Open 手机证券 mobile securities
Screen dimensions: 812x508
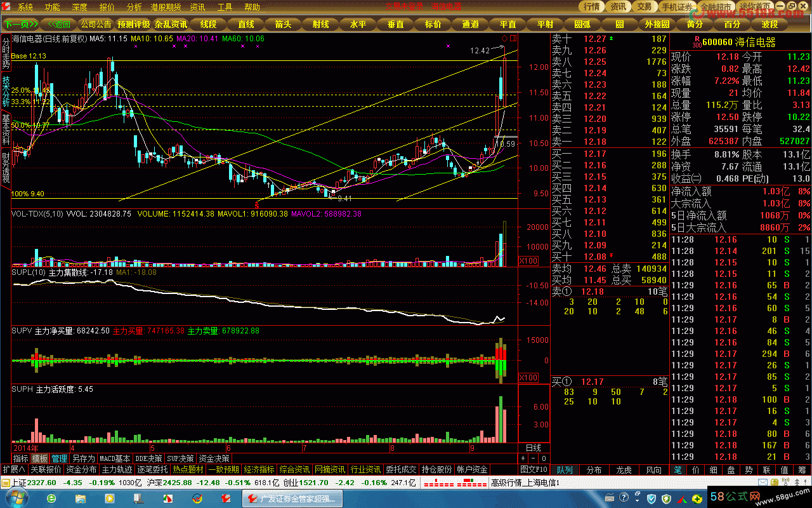676,6
